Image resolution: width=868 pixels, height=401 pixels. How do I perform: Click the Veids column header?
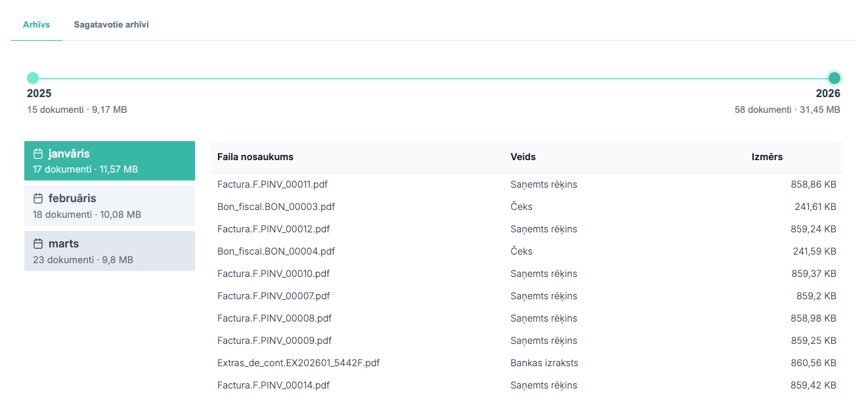tap(523, 157)
